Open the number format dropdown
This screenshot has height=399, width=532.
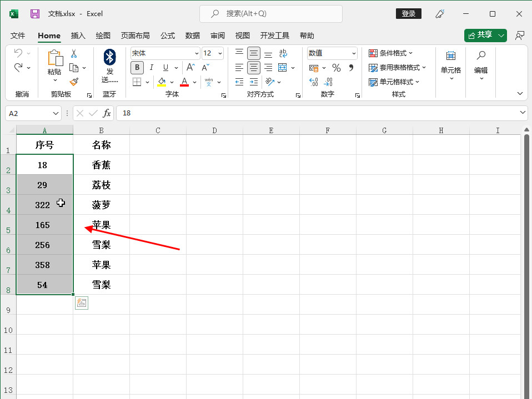click(x=354, y=53)
